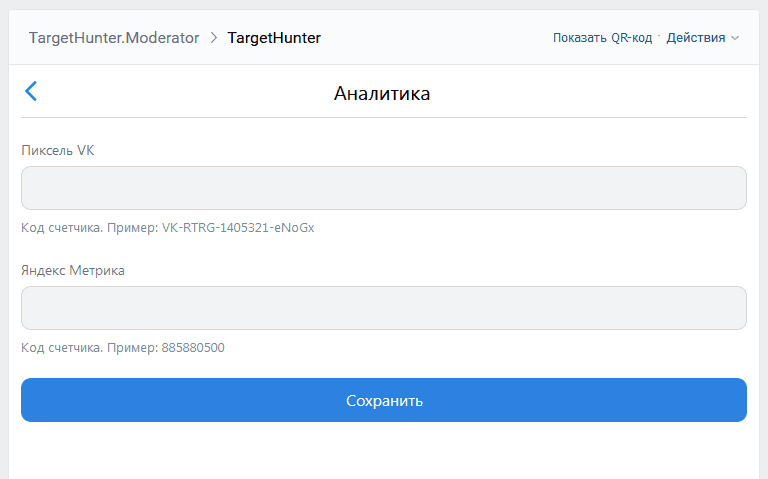Click the hint text under Пиксель VK field
768x479 pixels.
[x=90, y=228]
